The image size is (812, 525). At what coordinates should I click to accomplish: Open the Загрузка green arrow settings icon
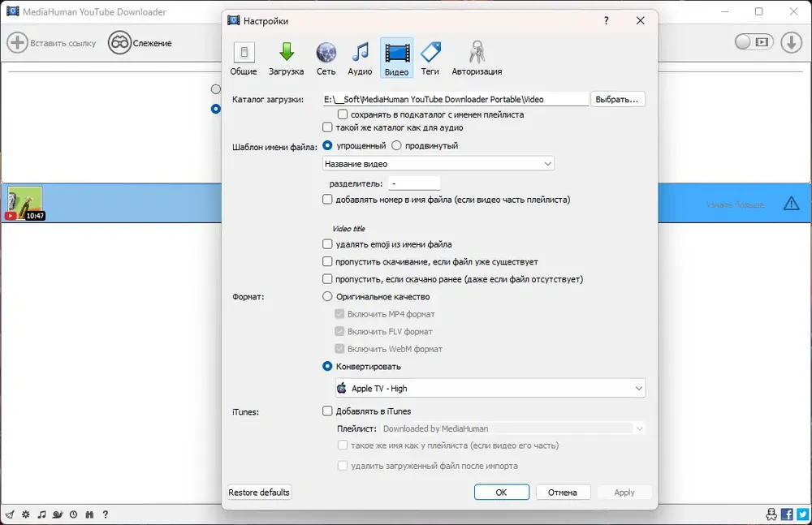click(x=287, y=52)
